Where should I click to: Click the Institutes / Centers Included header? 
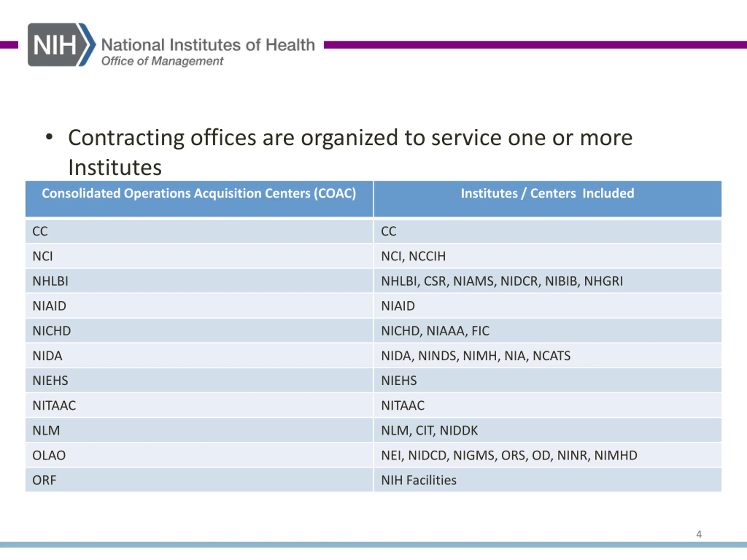[547, 193]
